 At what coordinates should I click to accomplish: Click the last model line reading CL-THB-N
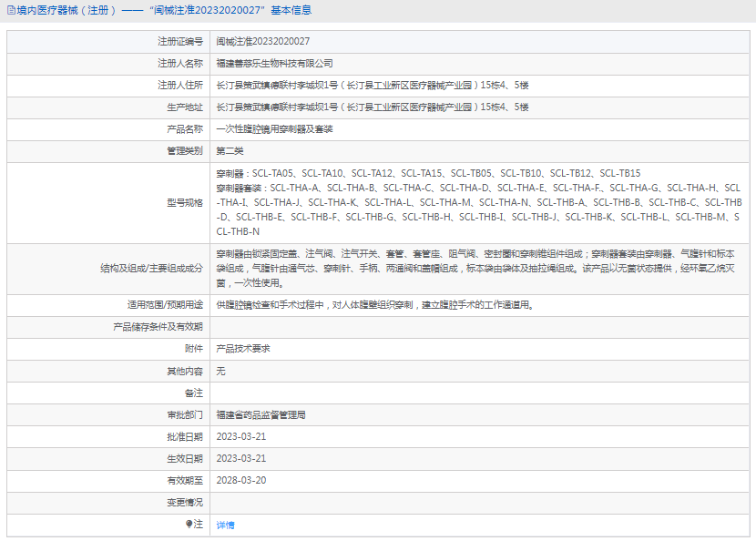point(238,231)
